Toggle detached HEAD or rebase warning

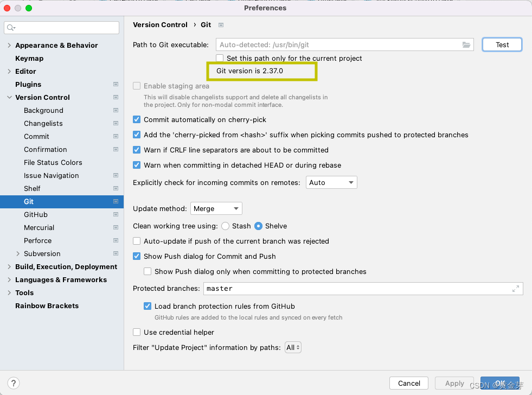[137, 165]
